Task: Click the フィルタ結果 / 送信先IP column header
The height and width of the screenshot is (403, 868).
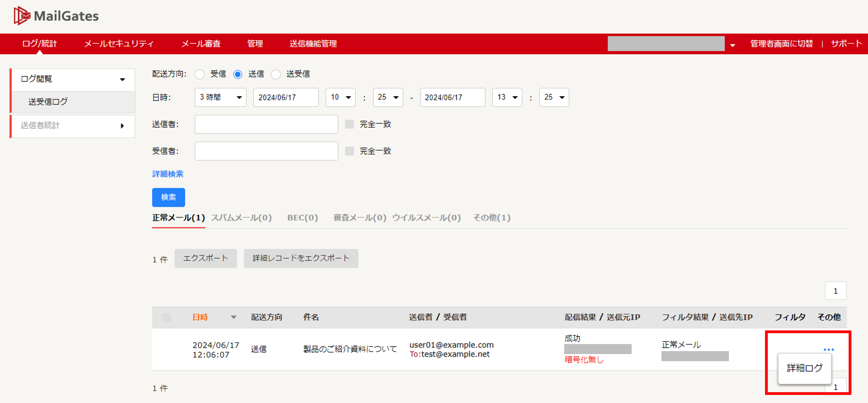Action: pyautogui.click(x=707, y=317)
